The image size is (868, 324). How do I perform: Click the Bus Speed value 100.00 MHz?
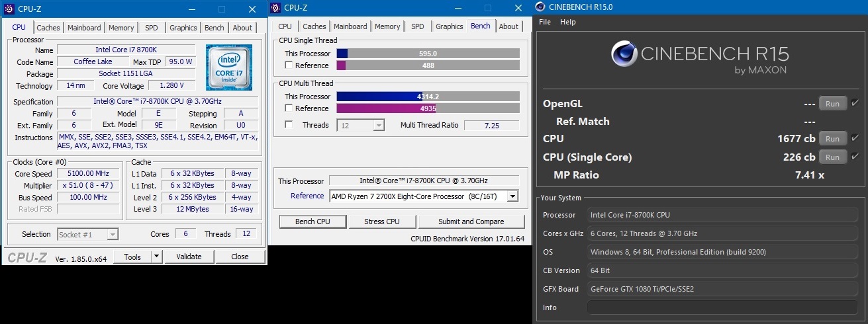89,197
